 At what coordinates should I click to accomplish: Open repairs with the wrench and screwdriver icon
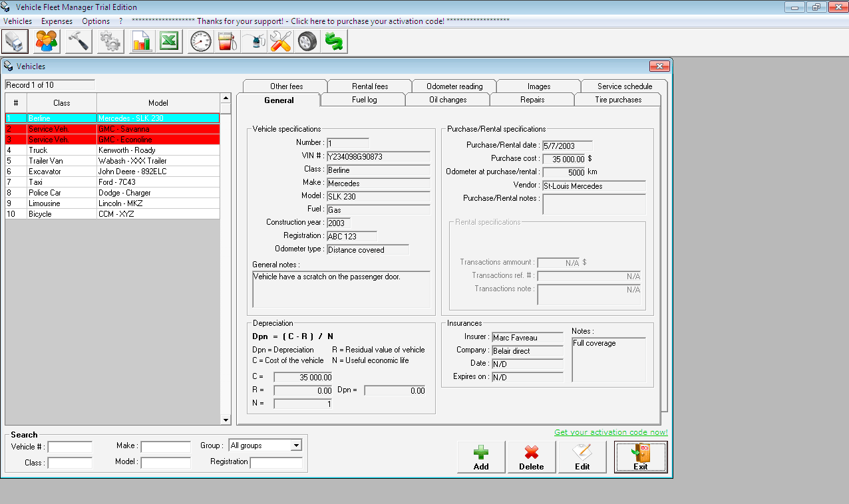(280, 41)
